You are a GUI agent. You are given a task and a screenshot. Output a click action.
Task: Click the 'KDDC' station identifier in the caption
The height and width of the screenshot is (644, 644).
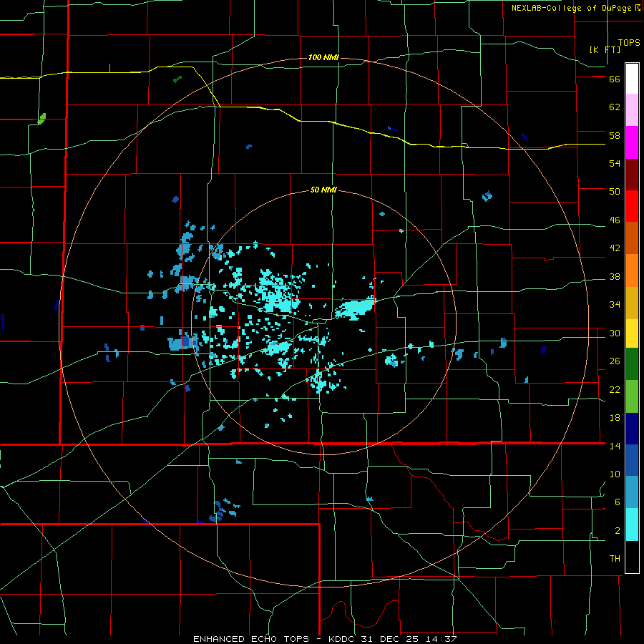click(x=340, y=639)
